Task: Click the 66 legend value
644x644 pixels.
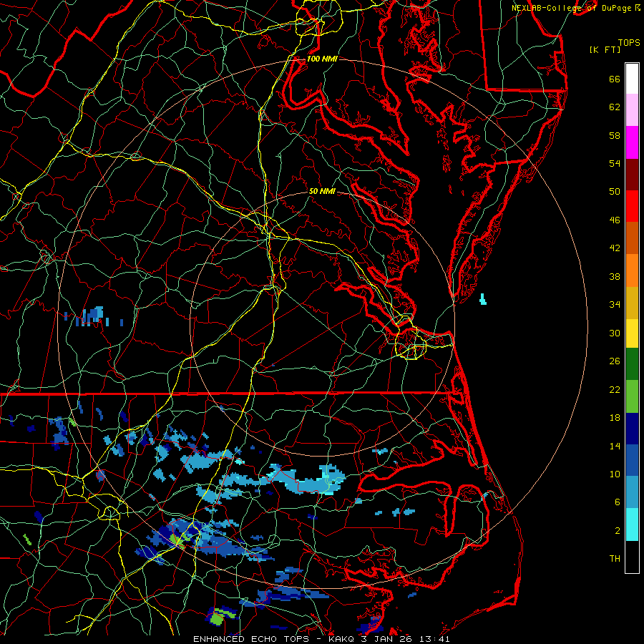Action: click(x=615, y=79)
